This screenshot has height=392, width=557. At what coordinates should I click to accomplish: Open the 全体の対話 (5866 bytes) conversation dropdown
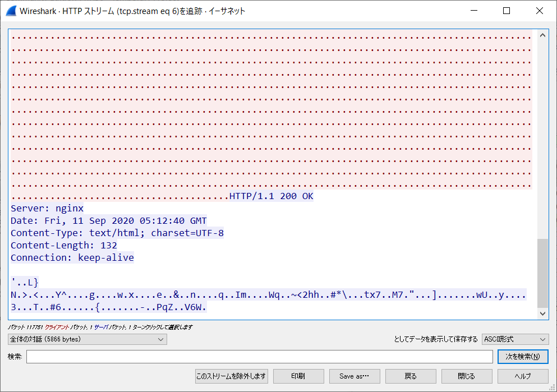pyautogui.click(x=88, y=339)
